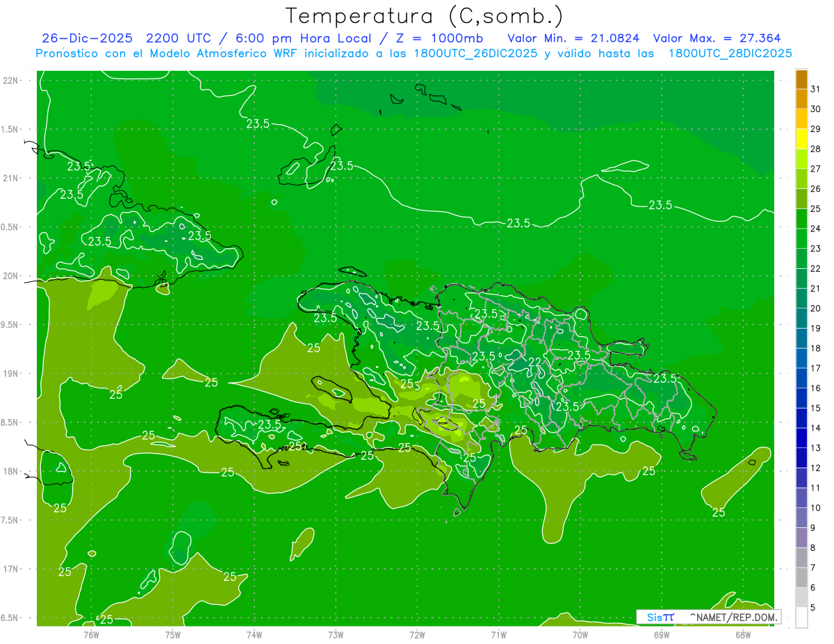Click the '70W' longitude axis label
This screenshot has height=644, width=834.
(x=580, y=635)
